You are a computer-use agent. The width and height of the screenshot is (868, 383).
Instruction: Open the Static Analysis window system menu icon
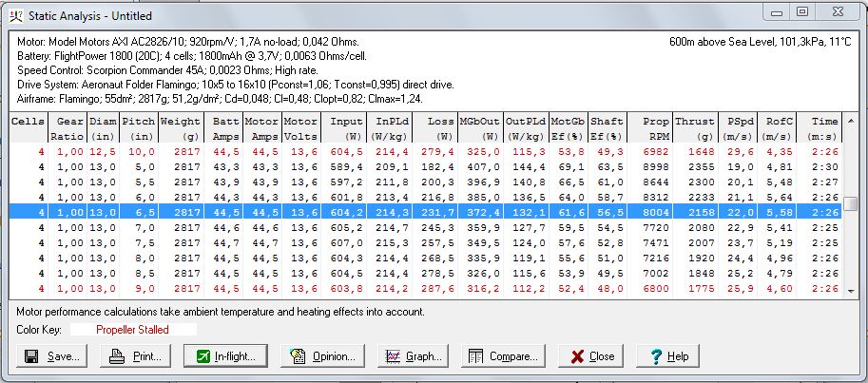15,15
